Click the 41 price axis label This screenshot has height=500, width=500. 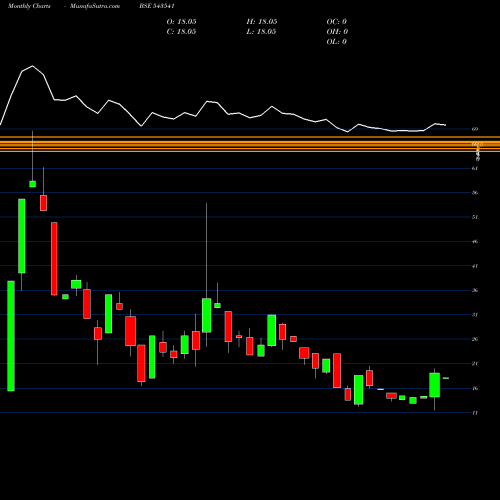475,266
